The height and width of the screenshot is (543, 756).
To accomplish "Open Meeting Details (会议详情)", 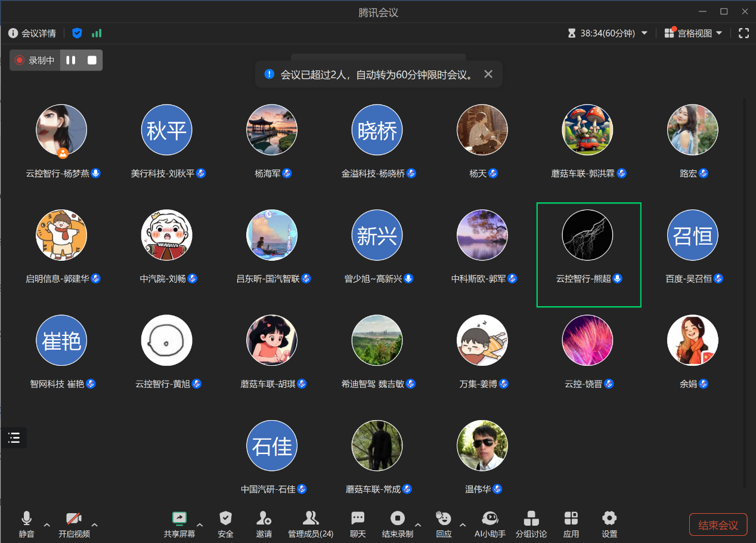I will (x=33, y=33).
